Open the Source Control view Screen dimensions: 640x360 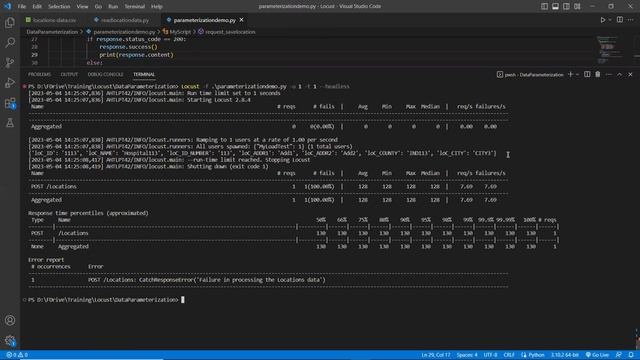[10, 62]
